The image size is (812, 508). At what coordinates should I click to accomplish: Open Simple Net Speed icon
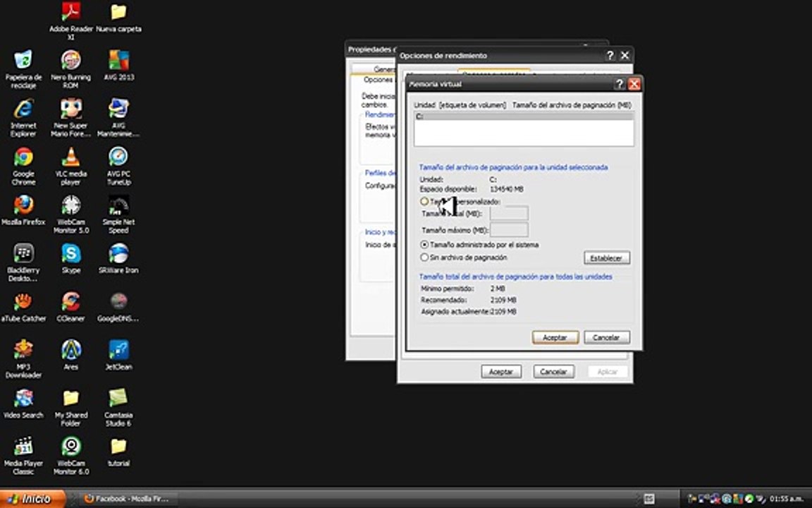click(x=118, y=204)
